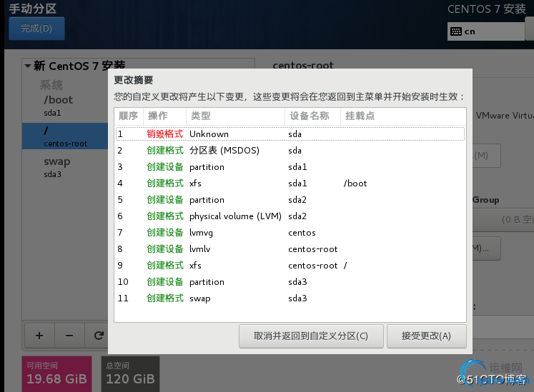Click 取消并返回到自定义分区(C) button

click(311, 336)
